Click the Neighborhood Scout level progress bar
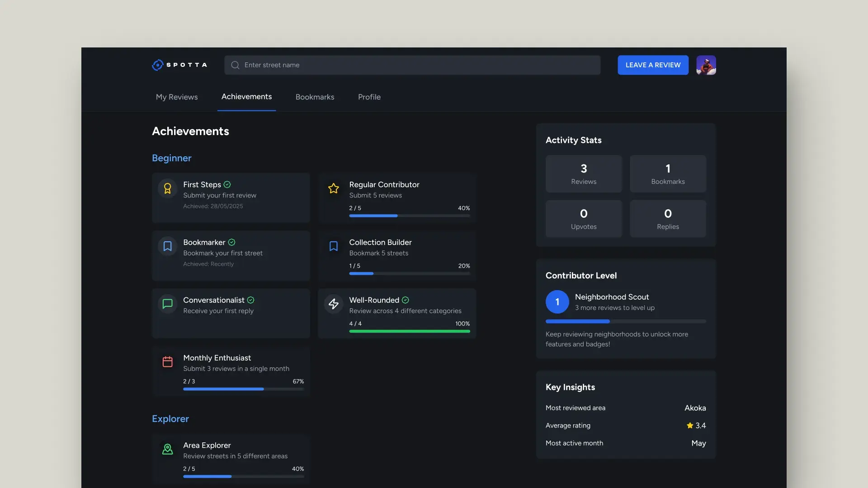 (626, 321)
